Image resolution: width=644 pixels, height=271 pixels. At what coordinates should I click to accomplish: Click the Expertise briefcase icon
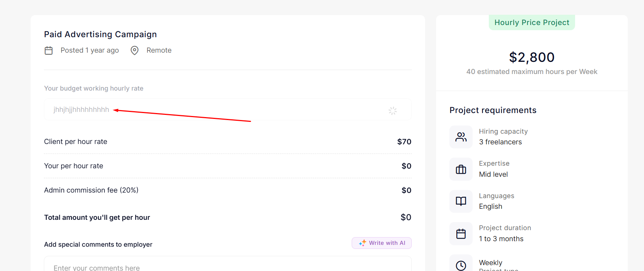tap(461, 169)
